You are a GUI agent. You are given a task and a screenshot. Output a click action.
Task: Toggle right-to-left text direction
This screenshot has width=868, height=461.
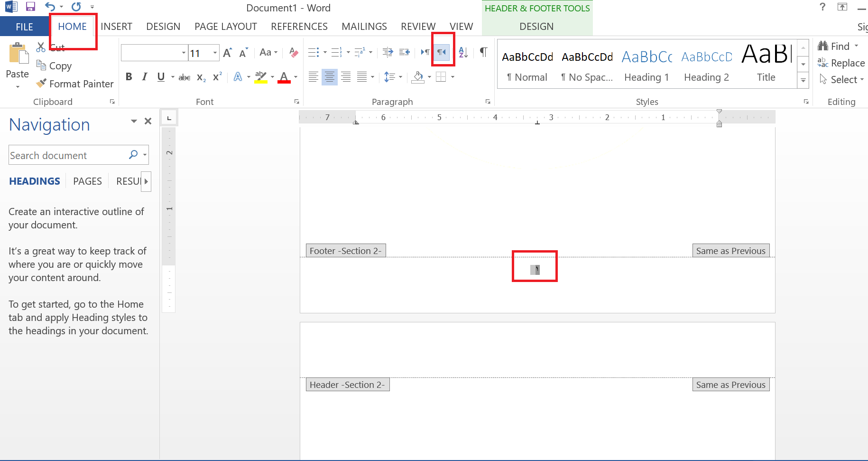(442, 52)
